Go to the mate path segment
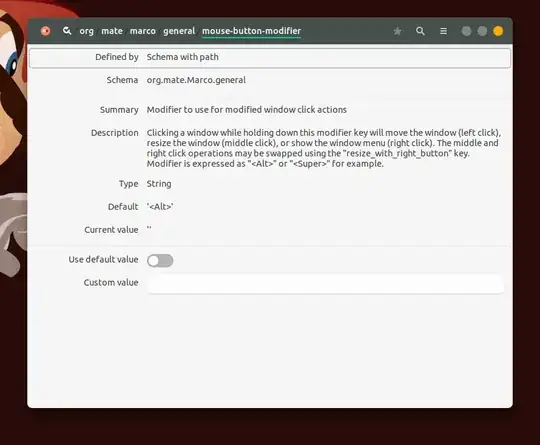 click(112, 31)
